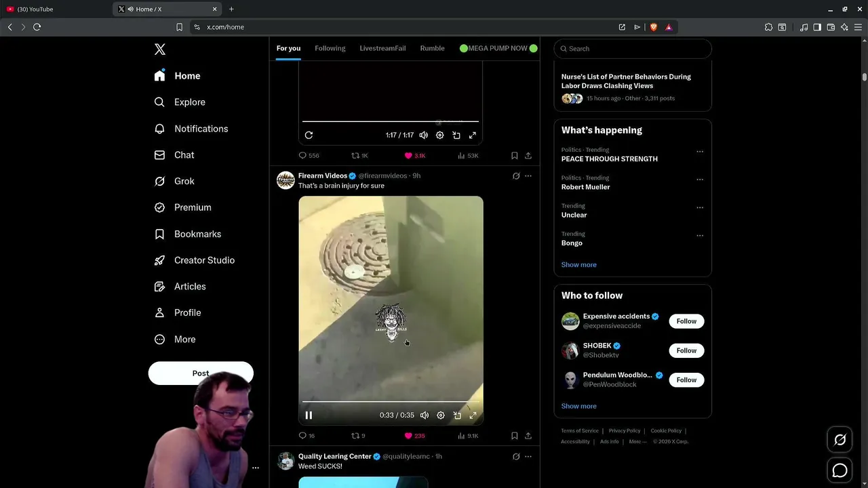Open the Firearm Videos profile avatar

click(285, 180)
